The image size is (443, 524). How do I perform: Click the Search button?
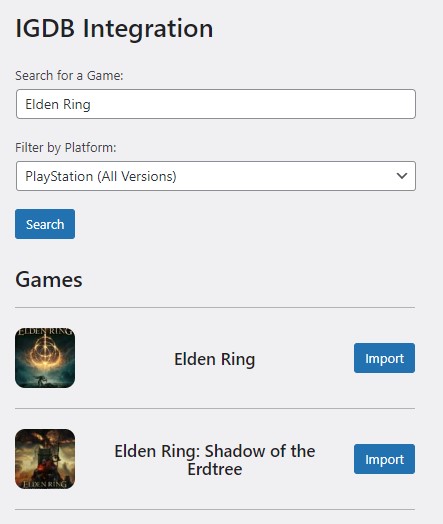(45, 224)
